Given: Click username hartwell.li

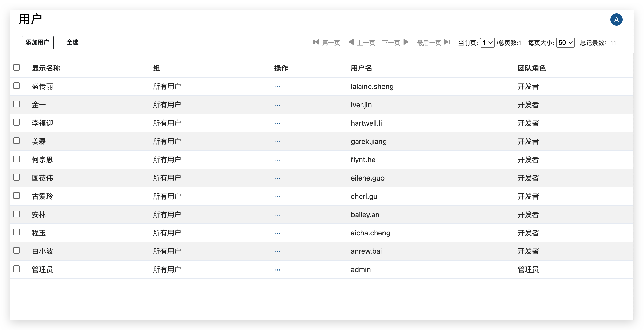Looking at the screenshot, I should coord(366,123).
